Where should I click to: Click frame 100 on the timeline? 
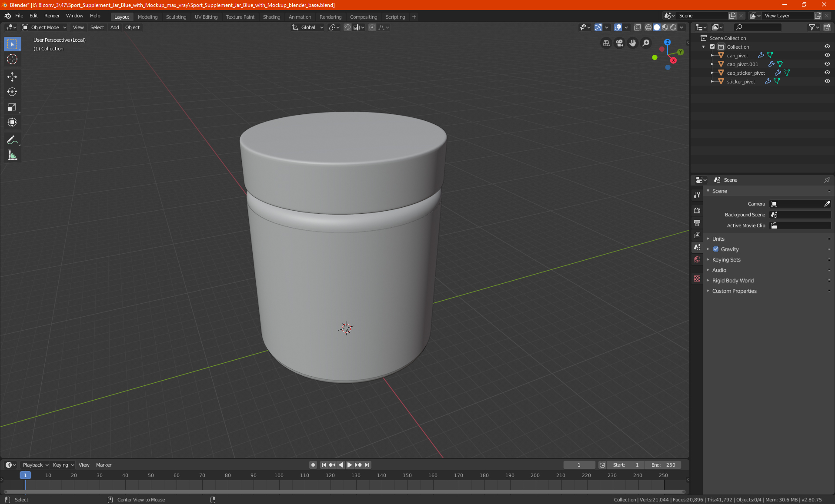(x=279, y=475)
